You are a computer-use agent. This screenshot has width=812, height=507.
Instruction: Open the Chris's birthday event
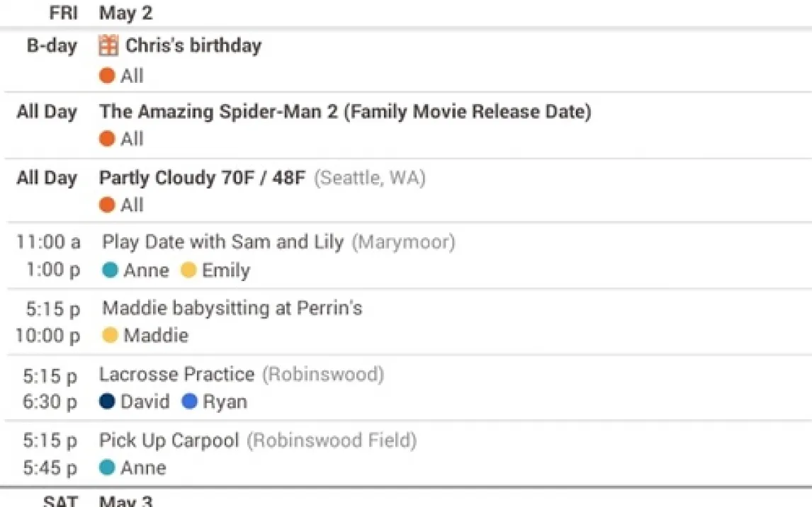pyautogui.click(x=193, y=46)
